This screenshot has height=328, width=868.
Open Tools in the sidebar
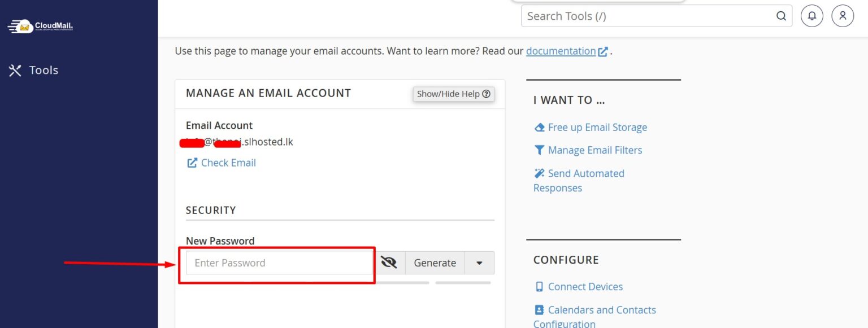33,70
